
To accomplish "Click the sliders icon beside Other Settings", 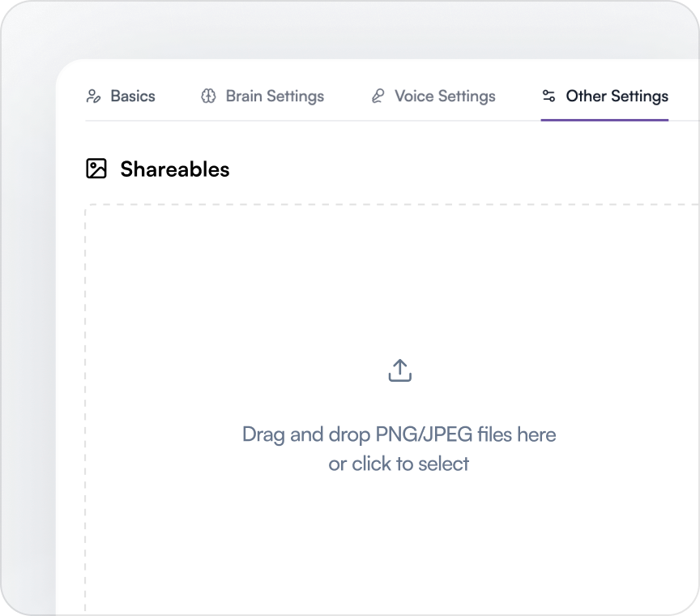I will click(x=548, y=96).
